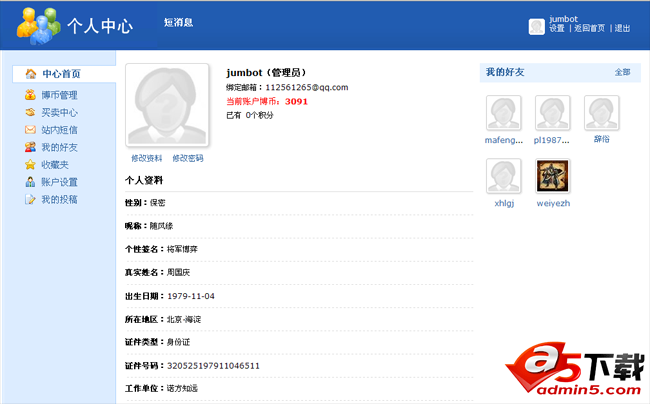Screen dimensions: 650x404
Task: Click 全部 in the 我的好友 panel
Action: tap(622, 72)
